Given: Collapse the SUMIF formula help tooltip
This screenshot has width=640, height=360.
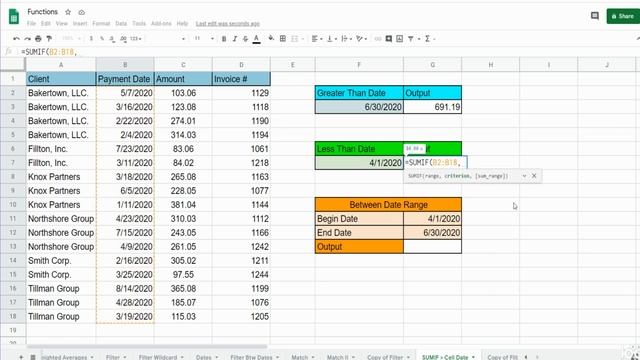Looking at the screenshot, I should click(x=524, y=176).
